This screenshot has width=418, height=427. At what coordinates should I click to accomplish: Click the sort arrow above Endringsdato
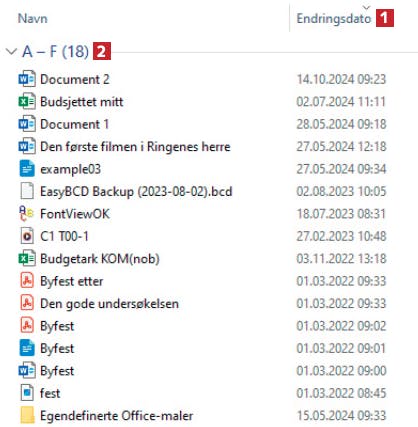tap(366, 7)
